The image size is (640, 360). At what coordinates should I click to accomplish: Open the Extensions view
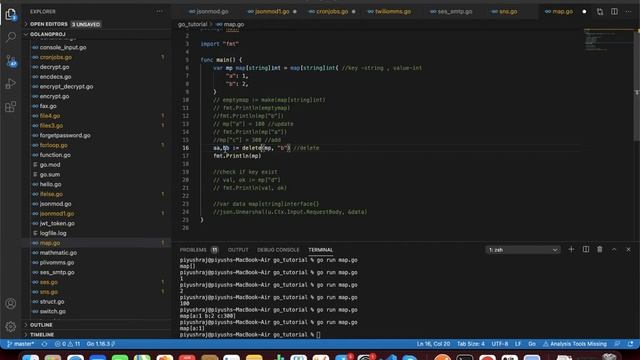[11, 107]
